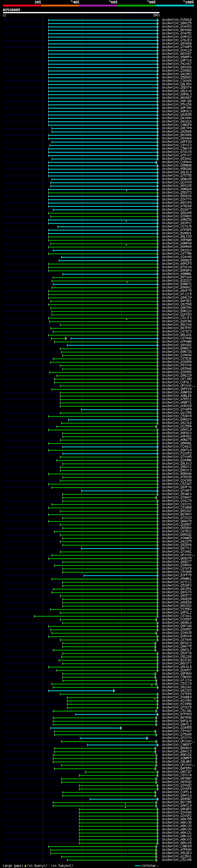Select hit label UniRef100_Q107R6
This screenshot has width=197, height=868.
(177, 413)
